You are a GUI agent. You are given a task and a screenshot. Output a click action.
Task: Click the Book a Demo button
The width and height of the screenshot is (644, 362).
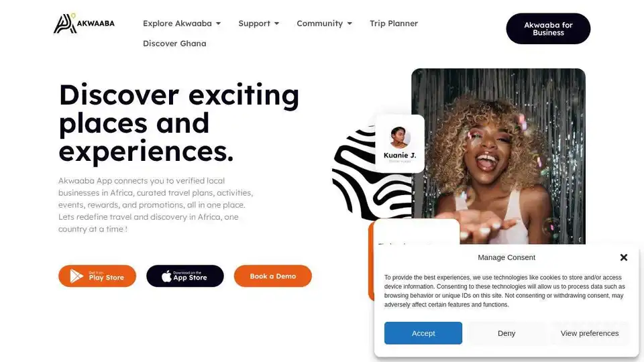[x=273, y=276]
